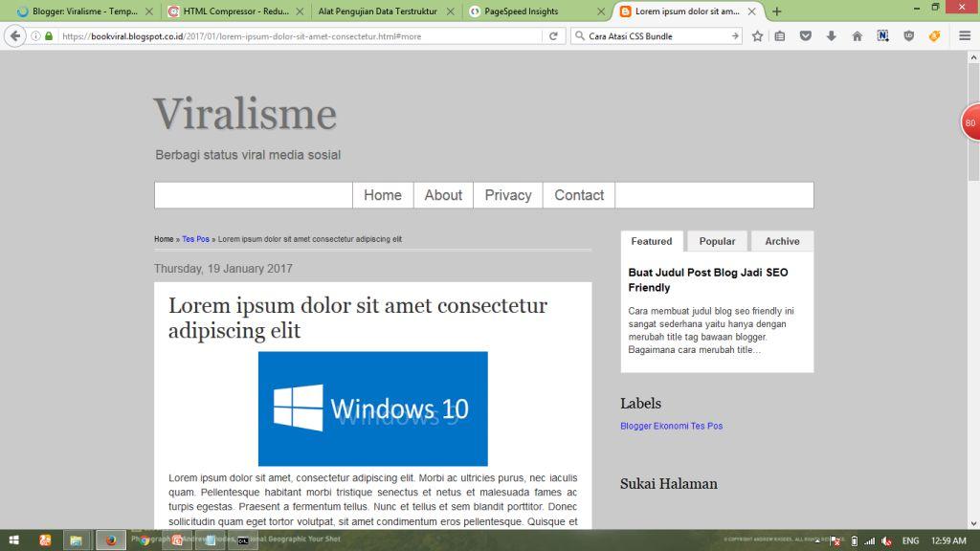
Task: Go to the Firefox Home icon
Action: pyautogui.click(x=857, y=36)
